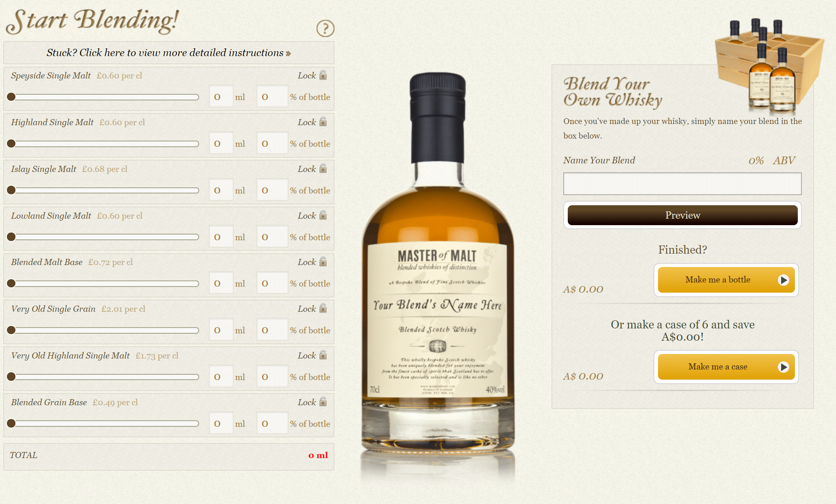Click the 'Blended Grain Base' label
The height and width of the screenshot is (504, 836).
(49, 402)
